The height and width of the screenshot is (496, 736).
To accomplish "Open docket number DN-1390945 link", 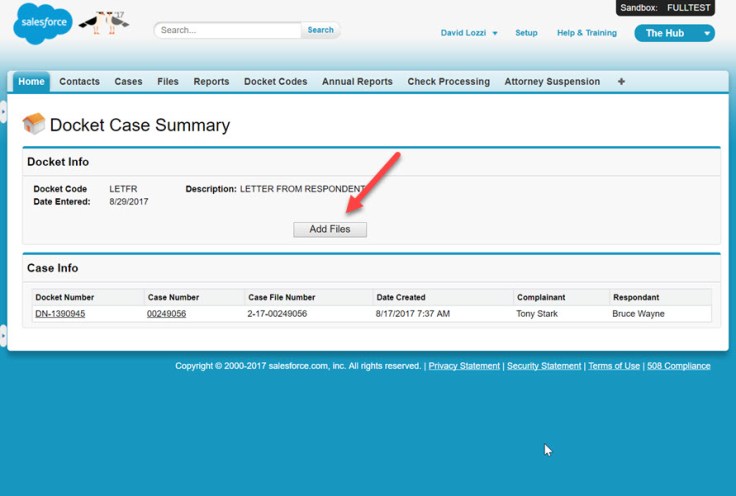I will (60, 313).
